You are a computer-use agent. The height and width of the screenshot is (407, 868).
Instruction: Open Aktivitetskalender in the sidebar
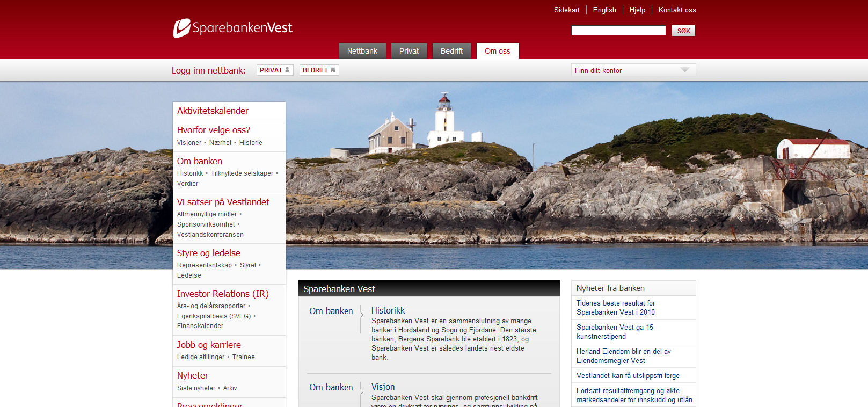click(213, 111)
